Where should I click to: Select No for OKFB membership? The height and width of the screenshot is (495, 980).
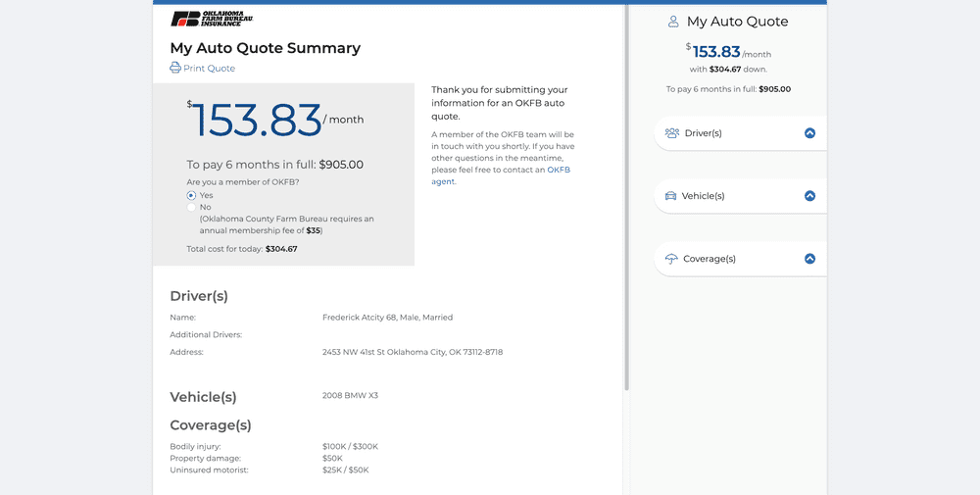click(191, 208)
